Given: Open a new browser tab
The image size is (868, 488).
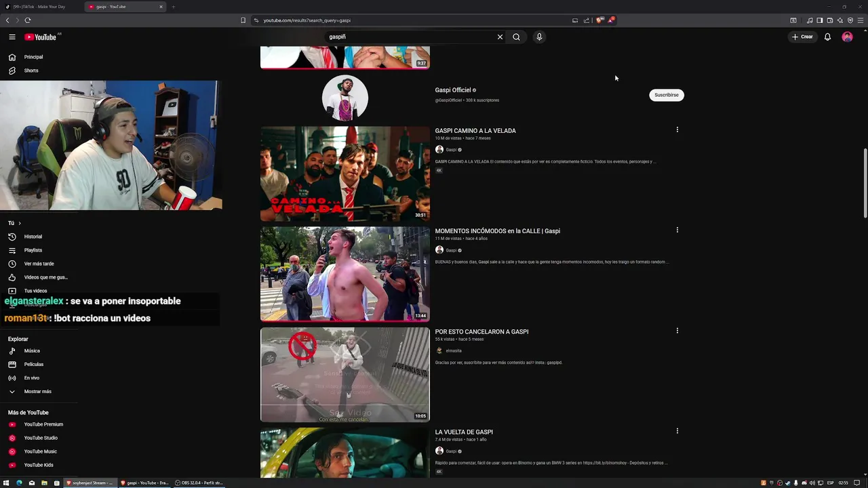Looking at the screenshot, I should [174, 7].
